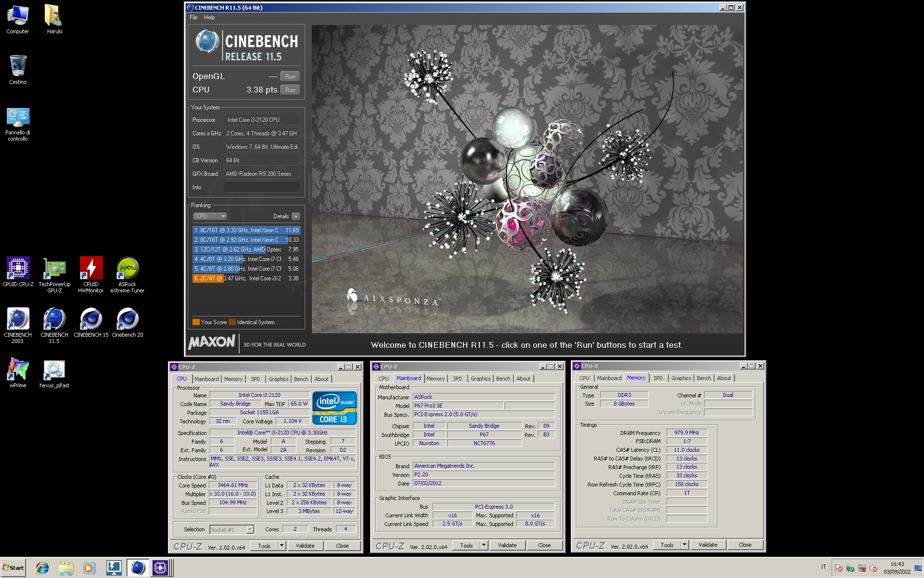Expand Tools dropdown arrow in third CPU-Z
This screenshot has height=578, width=924.
(685, 545)
